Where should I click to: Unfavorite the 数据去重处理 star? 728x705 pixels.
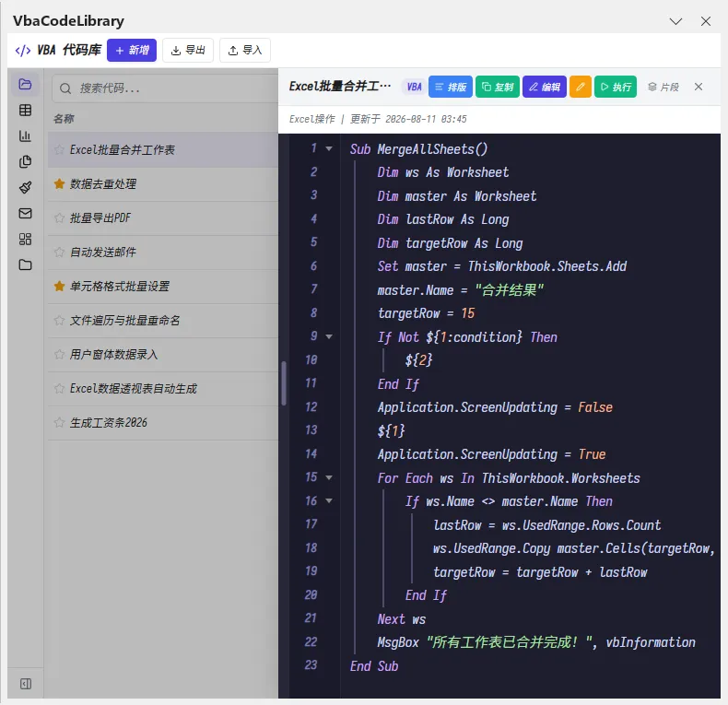59,184
